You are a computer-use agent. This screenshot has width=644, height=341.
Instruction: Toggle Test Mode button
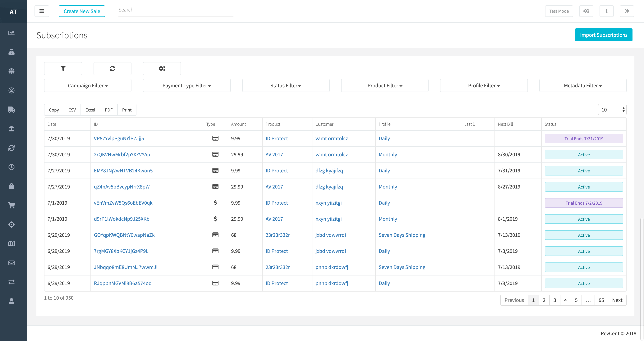pyautogui.click(x=559, y=11)
